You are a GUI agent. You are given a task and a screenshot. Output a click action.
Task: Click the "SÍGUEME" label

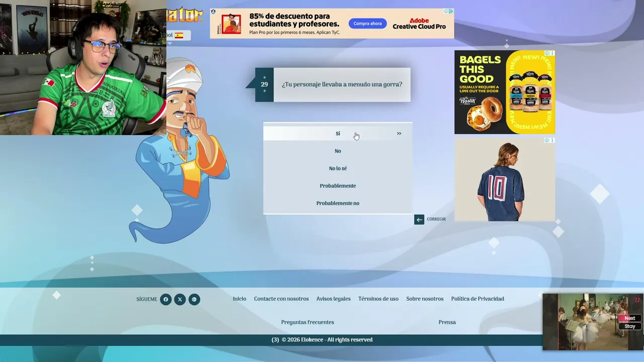tap(147, 299)
